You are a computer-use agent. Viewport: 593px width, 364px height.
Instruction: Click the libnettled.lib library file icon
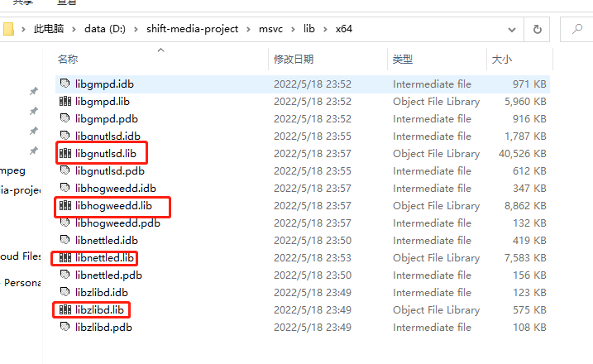point(65,257)
